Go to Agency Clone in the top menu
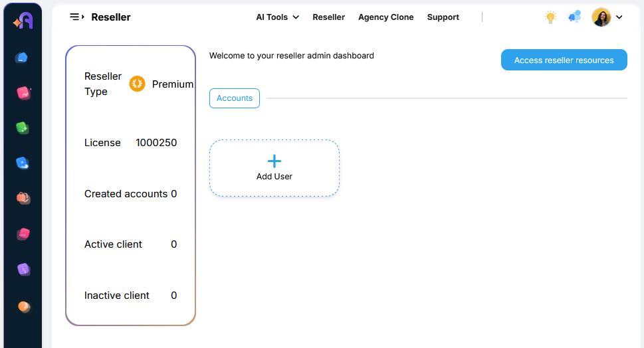644x348 pixels. [x=385, y=17]
